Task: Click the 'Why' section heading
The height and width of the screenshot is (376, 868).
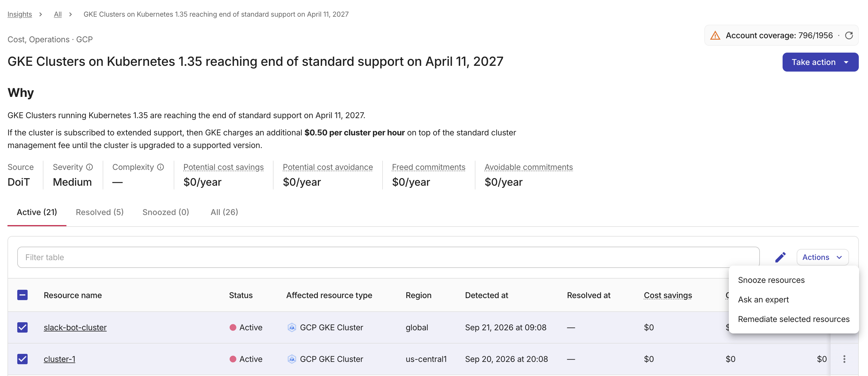Action: tap(20, 92)
